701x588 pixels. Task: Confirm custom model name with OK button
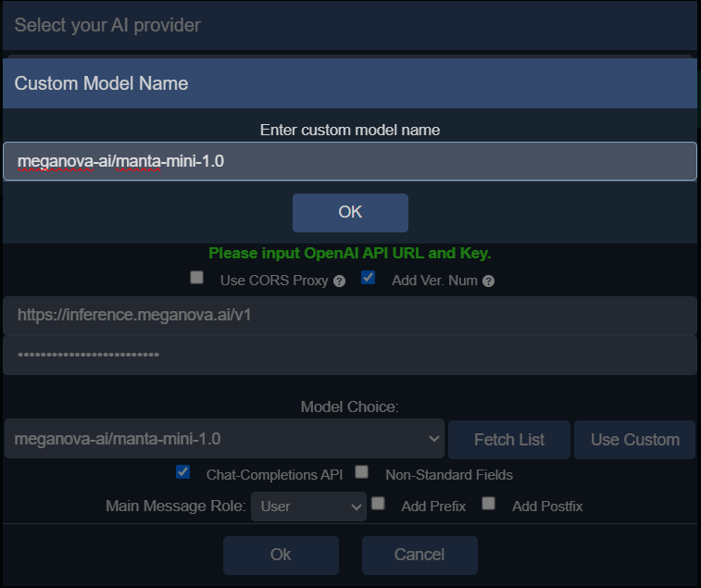pos(350,212)
